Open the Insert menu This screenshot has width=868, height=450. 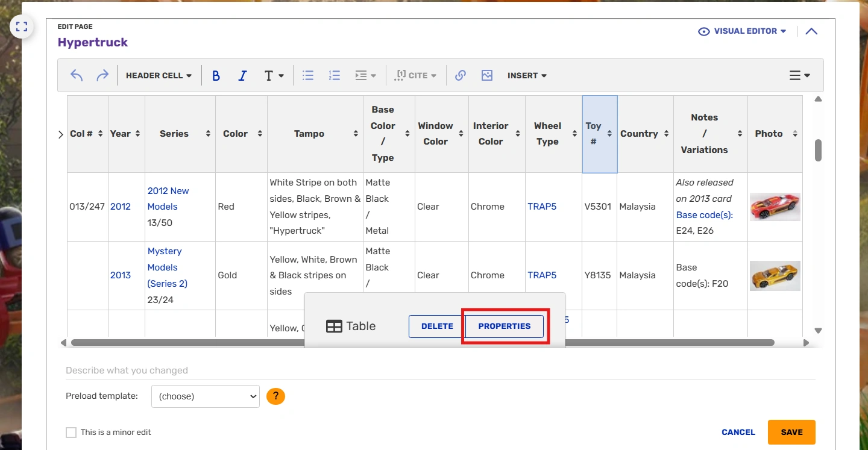(527, 75)
